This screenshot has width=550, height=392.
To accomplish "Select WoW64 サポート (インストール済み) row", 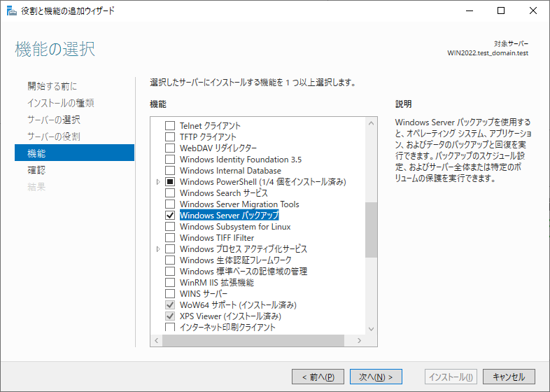I will pos(238,305).
